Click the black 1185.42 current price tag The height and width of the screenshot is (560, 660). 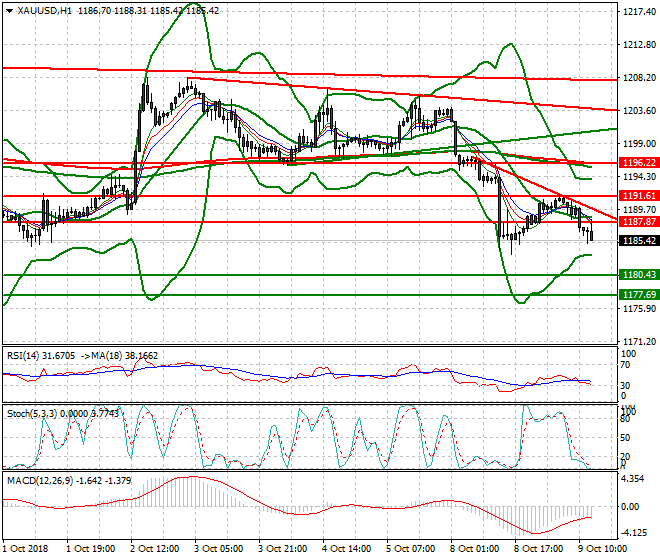point(638,240)
